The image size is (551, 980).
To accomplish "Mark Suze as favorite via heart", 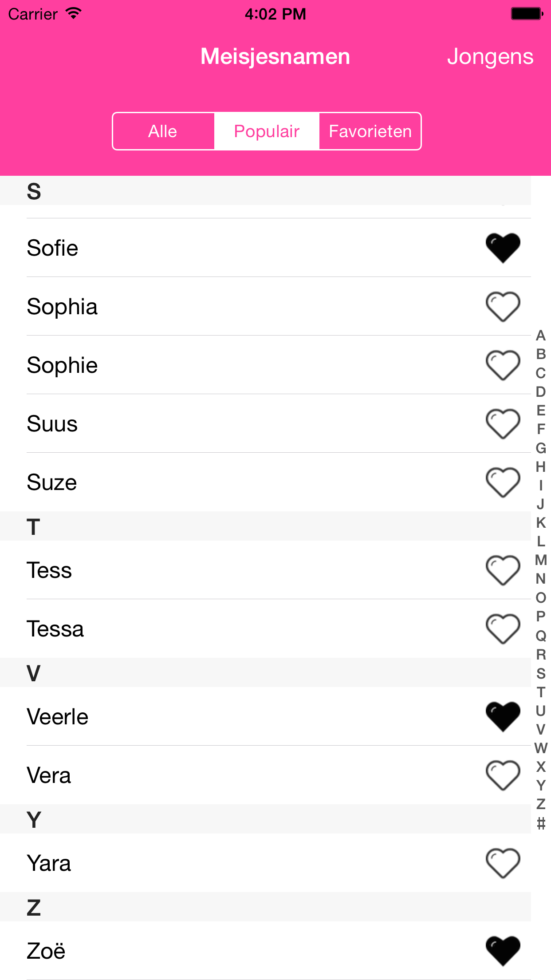I will pos(503,482).
